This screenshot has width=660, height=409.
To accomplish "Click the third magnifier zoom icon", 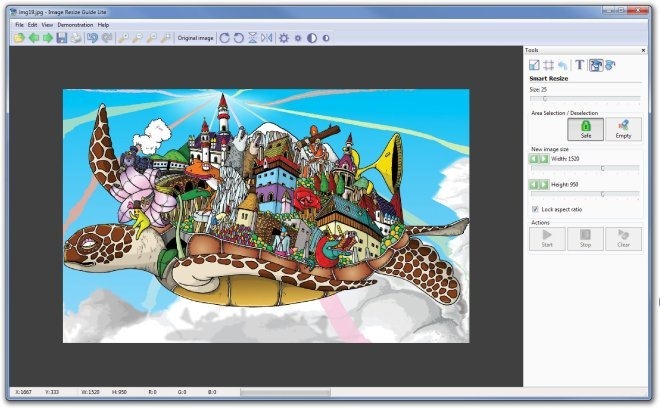I will pyautogui.click(x=152, y=38).
